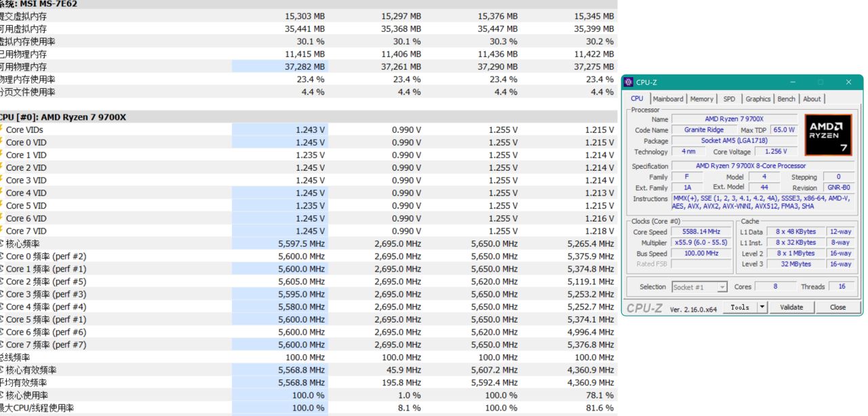Show the About tab
Image resolution: width=868 pixels, height=416 pixels.
[x=812, y=99]
